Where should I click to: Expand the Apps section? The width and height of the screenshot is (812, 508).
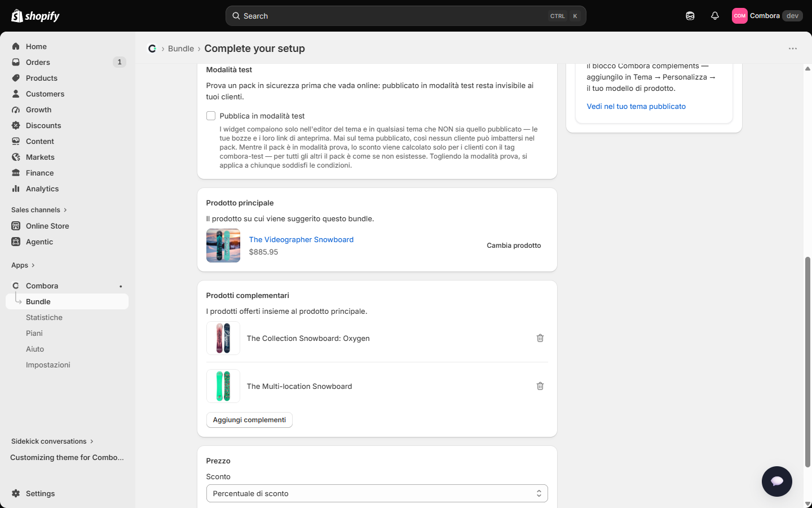click(x=23, y=265)
